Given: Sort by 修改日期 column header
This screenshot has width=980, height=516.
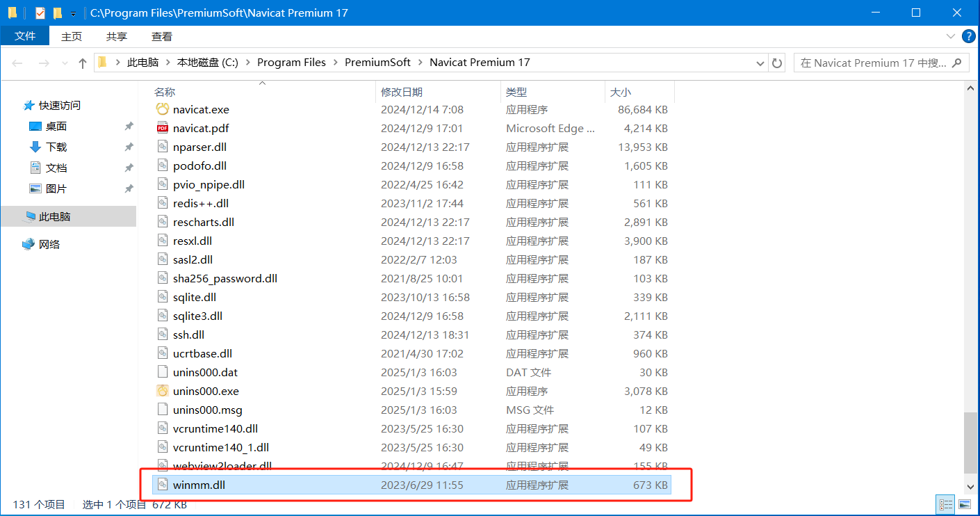Looking at the screenshot, I should 439,92.
